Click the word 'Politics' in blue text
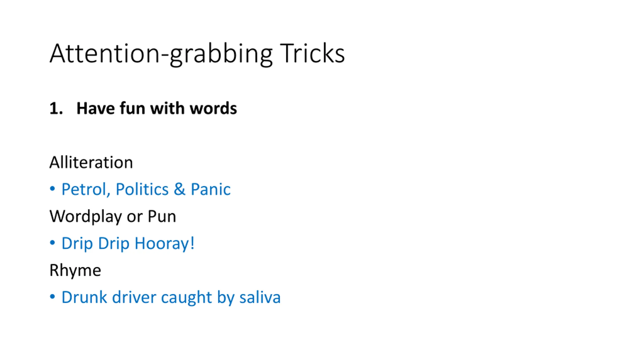This screenshot has height=362, width=644. tap(142, 189)
